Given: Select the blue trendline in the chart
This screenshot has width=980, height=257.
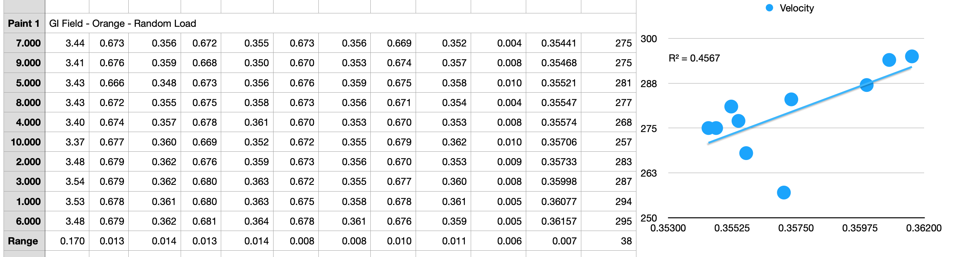Looking at the screenshot, I should [x=810, y=105].
